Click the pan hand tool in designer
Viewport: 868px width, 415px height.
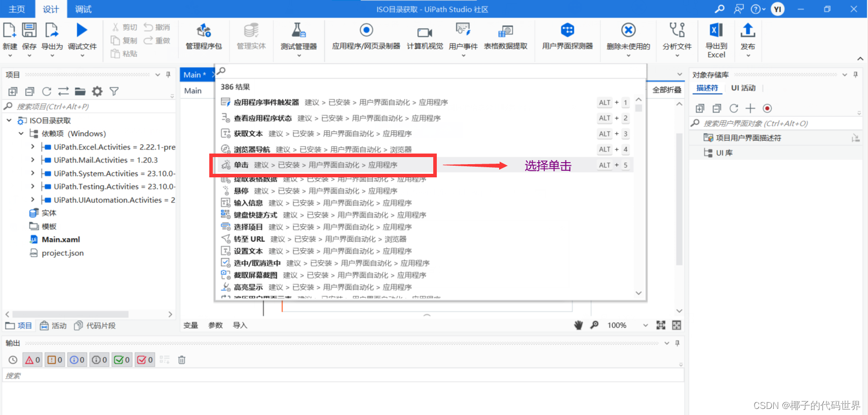point(578,325)
